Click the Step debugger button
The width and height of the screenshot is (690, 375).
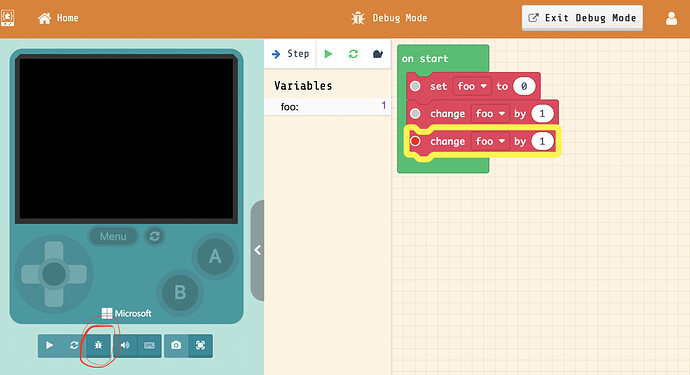point(290,54)
